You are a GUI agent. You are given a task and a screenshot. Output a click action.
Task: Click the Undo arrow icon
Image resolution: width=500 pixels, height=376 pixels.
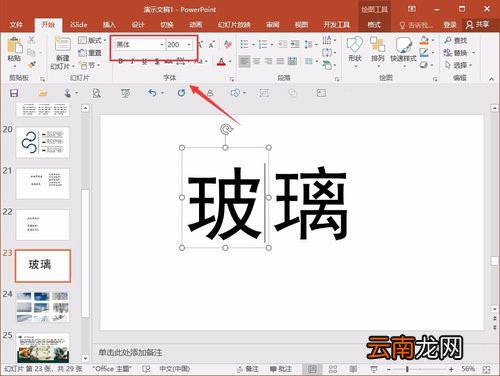[152, 93]
